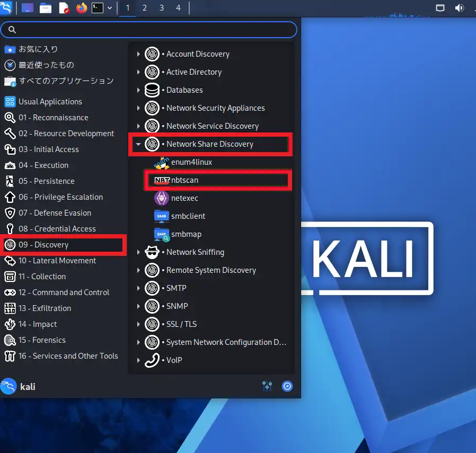Open 10 - Lateral Movement category

[x=64, y=261]
